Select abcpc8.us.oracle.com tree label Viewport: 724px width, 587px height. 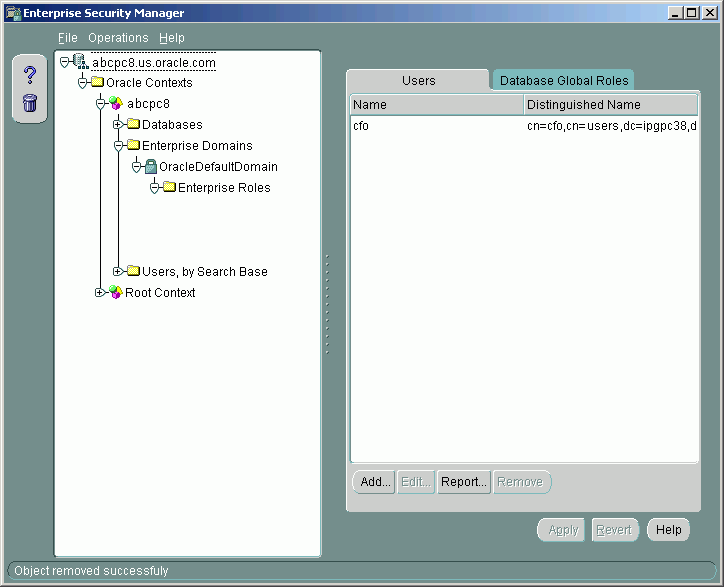pos(154,62)
